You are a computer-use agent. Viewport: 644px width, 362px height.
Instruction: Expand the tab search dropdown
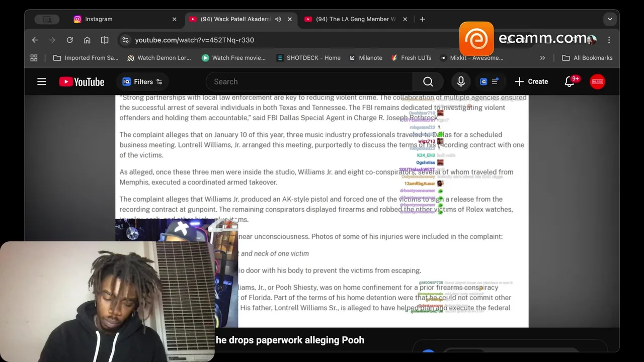(610, 19)
